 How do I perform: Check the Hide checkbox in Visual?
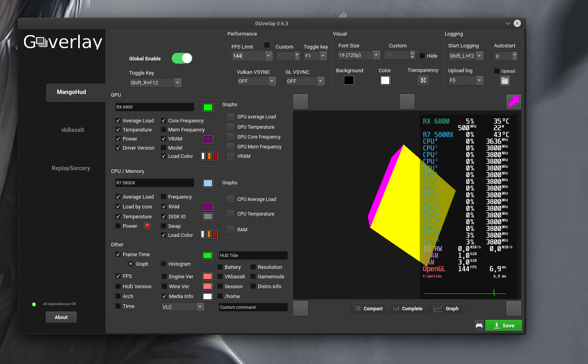coord(422,56)
